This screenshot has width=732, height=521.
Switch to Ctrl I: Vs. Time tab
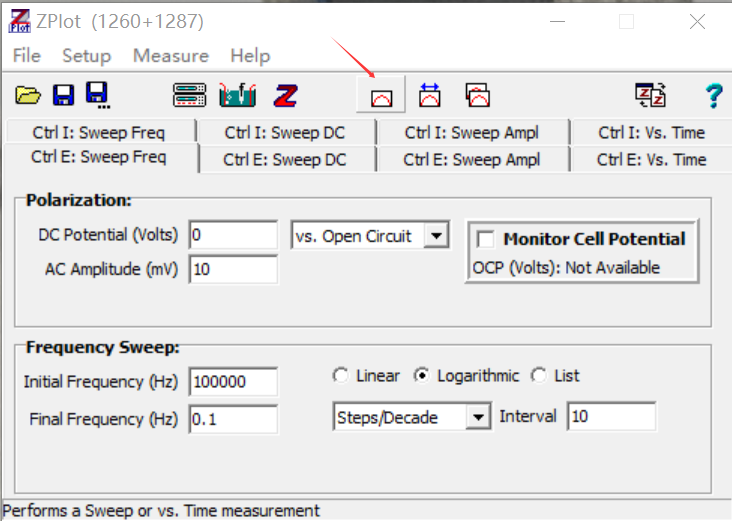pyautogui.click(x=651, y=132)
